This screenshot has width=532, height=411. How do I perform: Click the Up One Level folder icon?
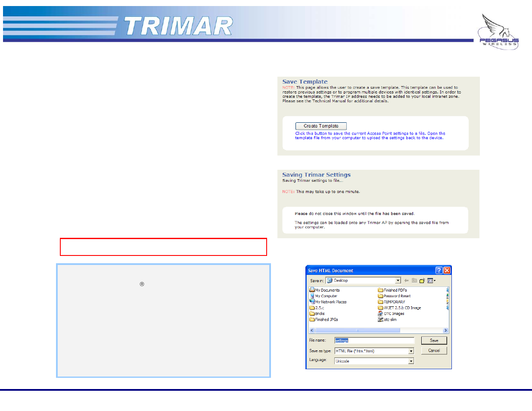(414, 280)
